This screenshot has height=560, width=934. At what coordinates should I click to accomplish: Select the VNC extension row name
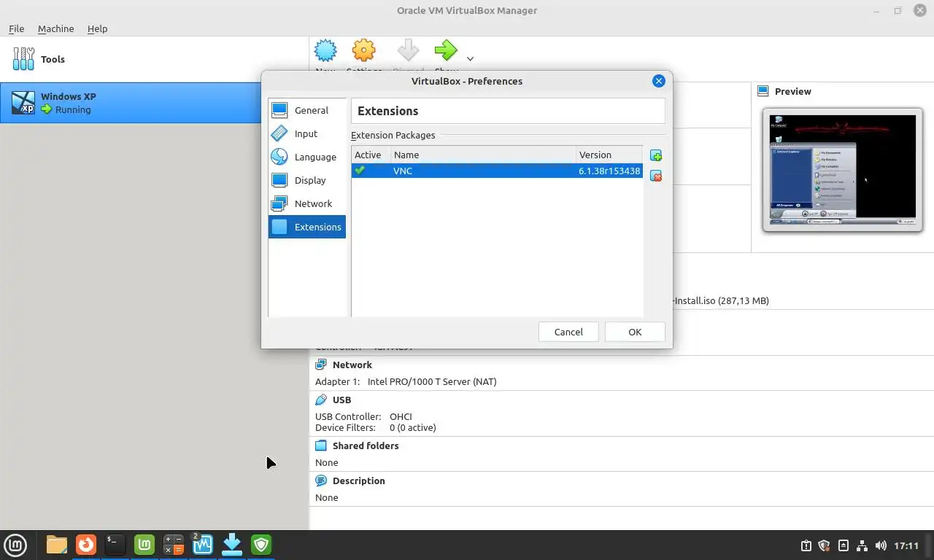(403, 171)
